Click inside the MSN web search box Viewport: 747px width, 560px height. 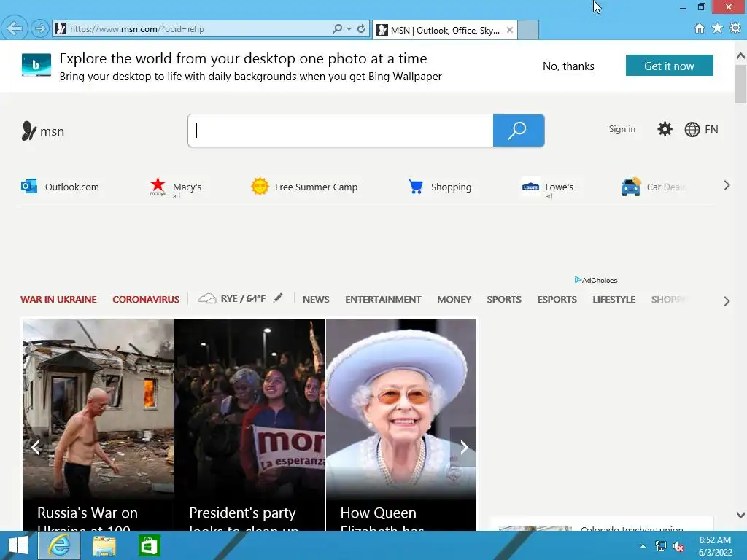[x=341, y=131]
